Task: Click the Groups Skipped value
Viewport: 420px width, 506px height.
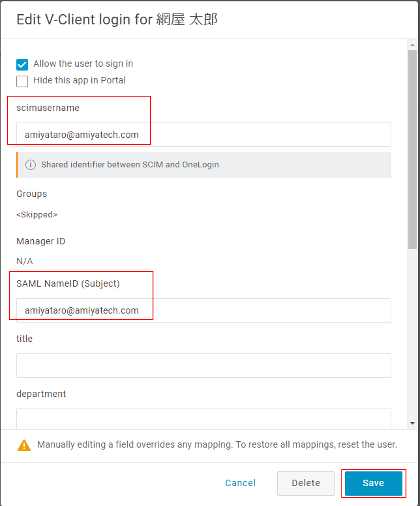Action: (x=37, y=214)
